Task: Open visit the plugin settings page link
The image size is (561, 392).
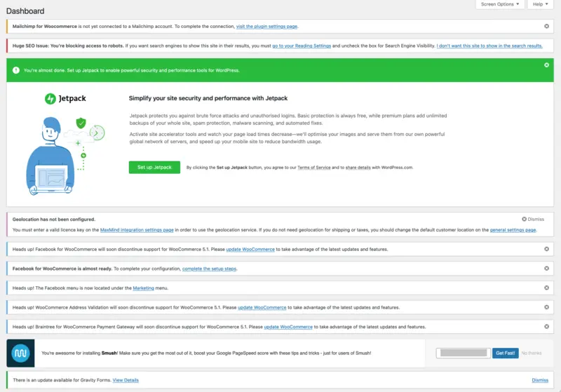Action: 266,27
